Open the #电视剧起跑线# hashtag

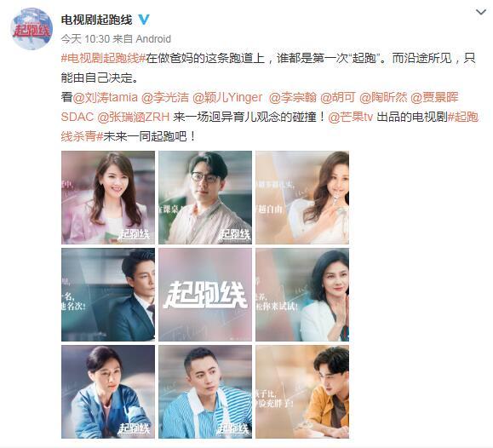pyautogui.click(x=103, y=58)
